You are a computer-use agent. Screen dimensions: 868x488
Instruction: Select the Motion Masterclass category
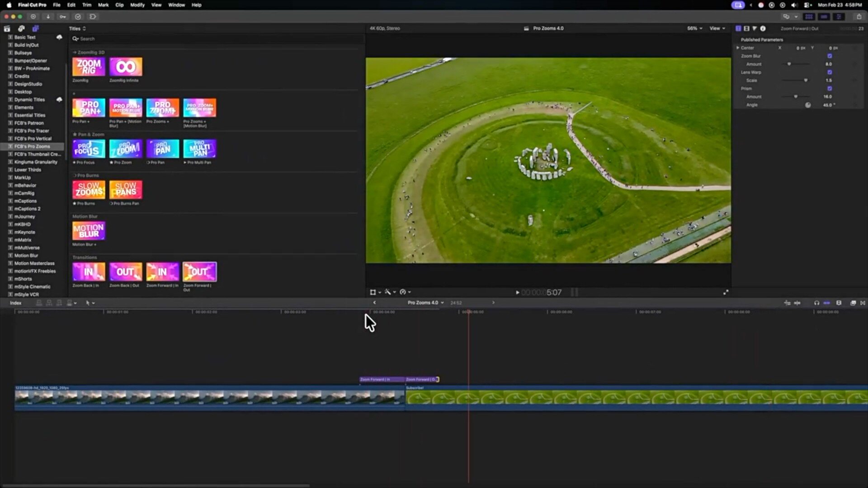(x=34, y=263)
